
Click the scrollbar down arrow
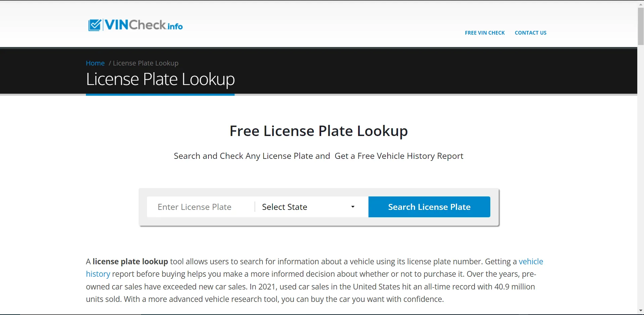[x=640, y=311]
